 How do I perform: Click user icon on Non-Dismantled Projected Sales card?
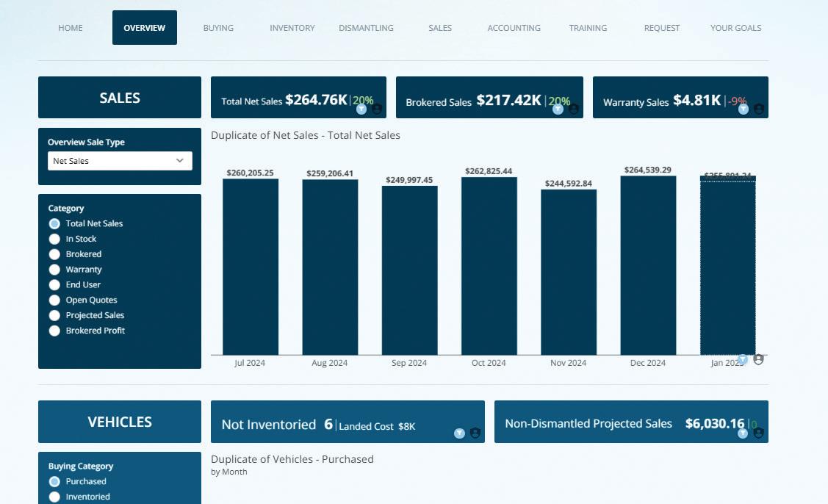coord(759,433)
